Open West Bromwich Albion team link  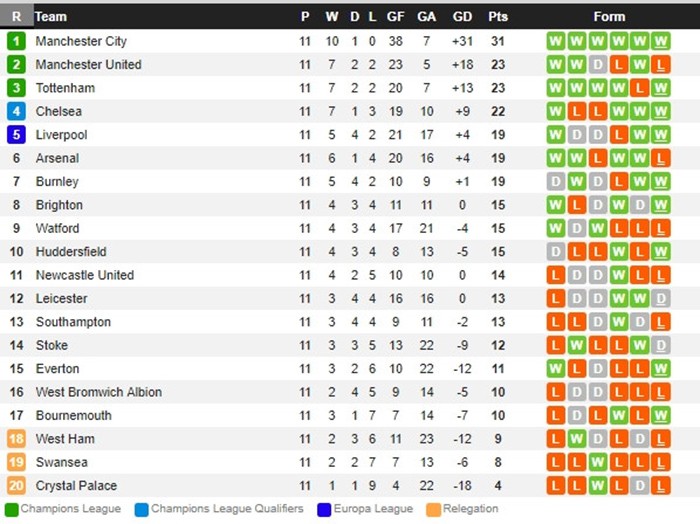98,392
